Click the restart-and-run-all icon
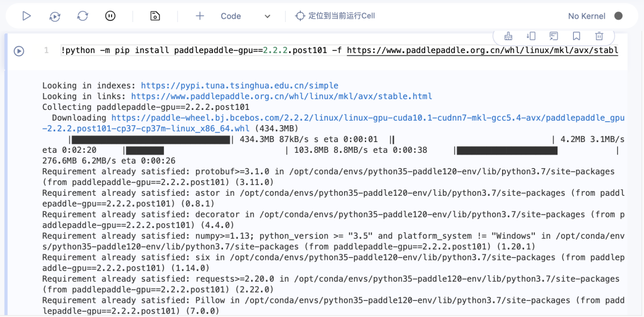This screenshot has height=317, width=644. click(x=55, y=16)
